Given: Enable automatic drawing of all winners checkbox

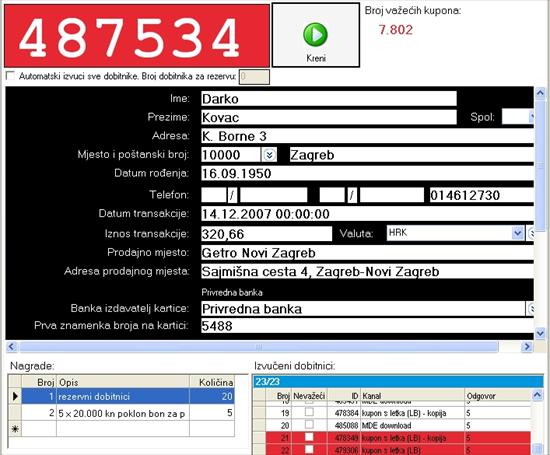Looking at the screenshot, I should pos(11,76).
